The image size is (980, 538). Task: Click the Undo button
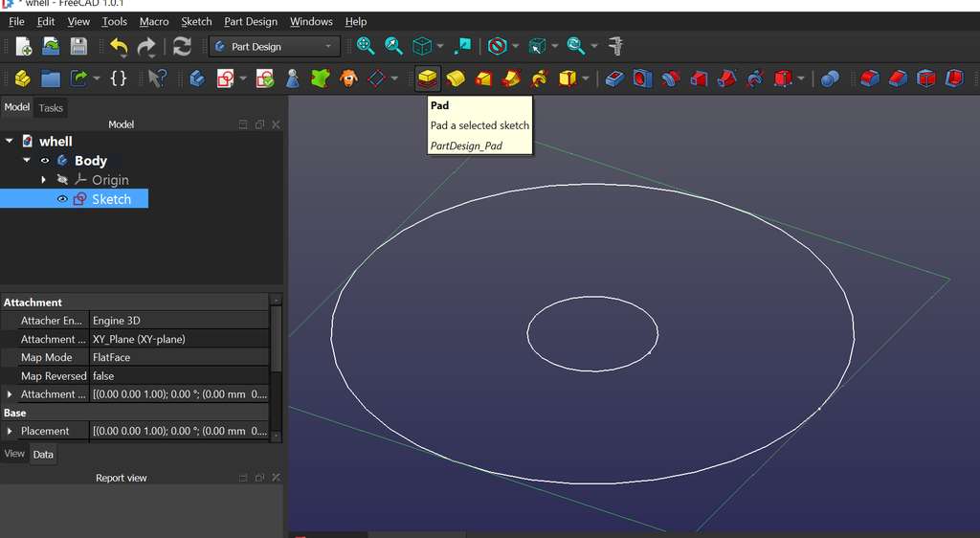click(x=119, y=46)
